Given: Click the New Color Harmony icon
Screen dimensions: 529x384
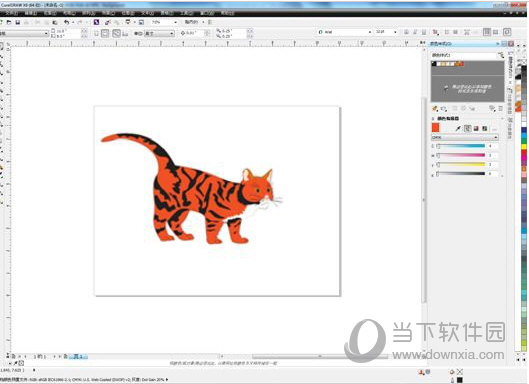Looking at the screenshot, I should pos(444,109).
